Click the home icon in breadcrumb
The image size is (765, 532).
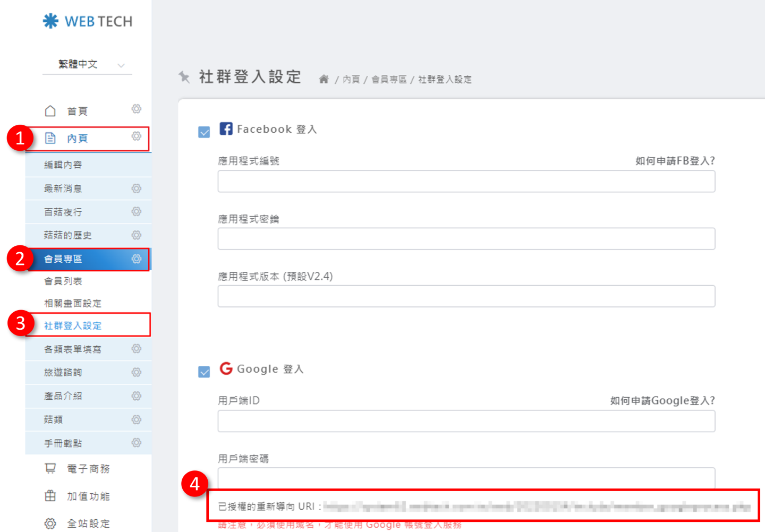point(324,80)
